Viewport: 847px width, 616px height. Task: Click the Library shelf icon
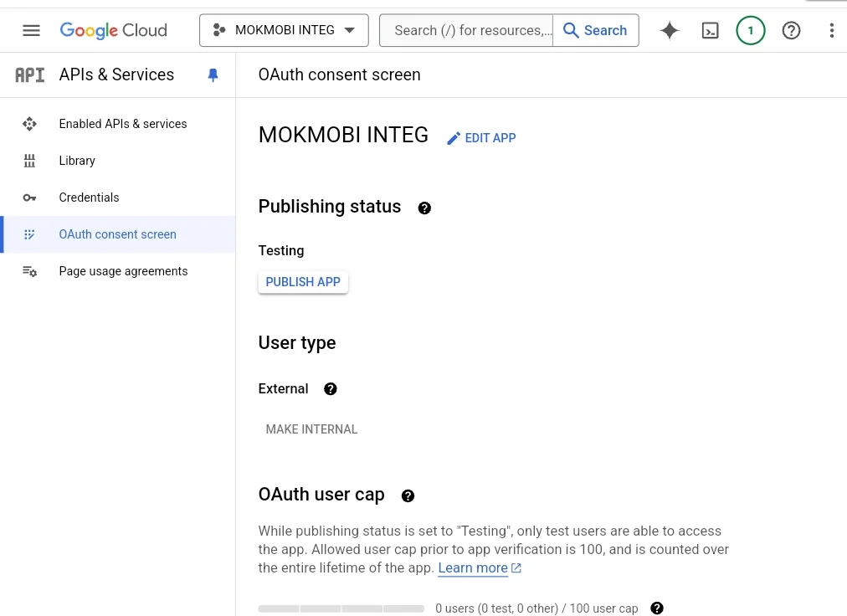pos(29,161)
